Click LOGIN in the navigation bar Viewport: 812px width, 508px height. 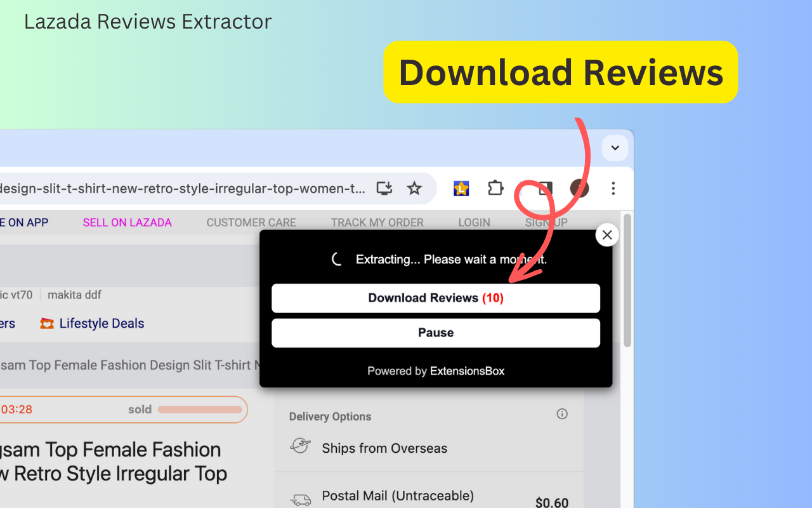pyautogui.click(x=474, y=222)
